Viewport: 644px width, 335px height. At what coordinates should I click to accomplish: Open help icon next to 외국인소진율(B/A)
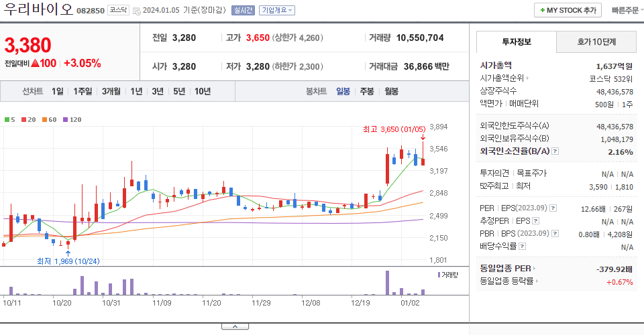tap(555, 151)
